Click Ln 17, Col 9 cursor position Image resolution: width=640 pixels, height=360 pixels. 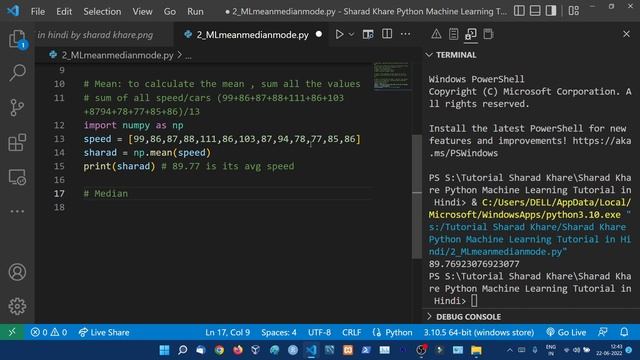[227, 332]
